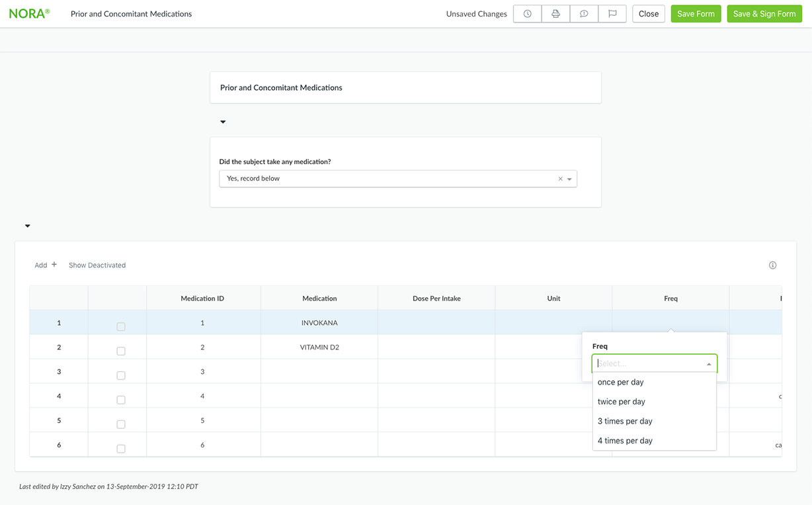Open the medication question dropdown arrow
Image resolution: width=812 pixels, height=505 pixels.
tap(569, 179)
